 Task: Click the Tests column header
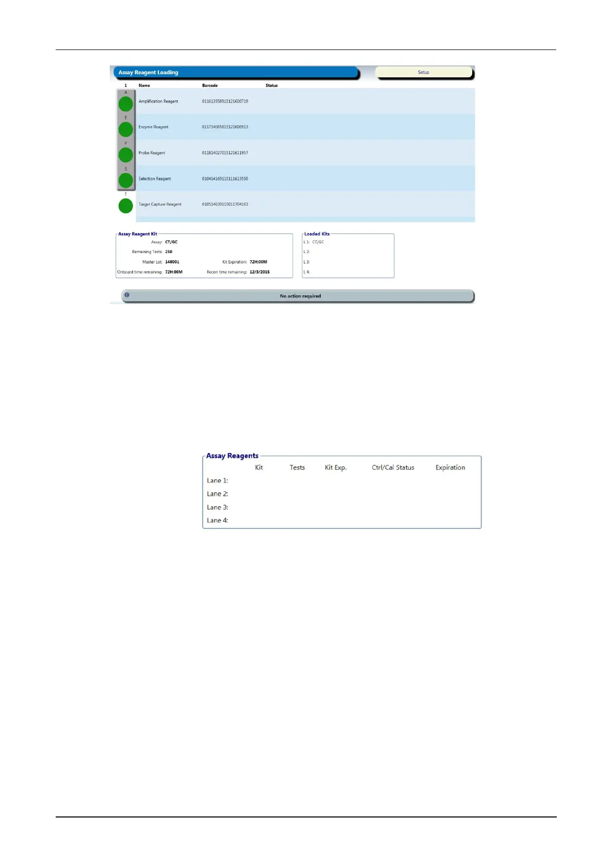click(297, 468)
